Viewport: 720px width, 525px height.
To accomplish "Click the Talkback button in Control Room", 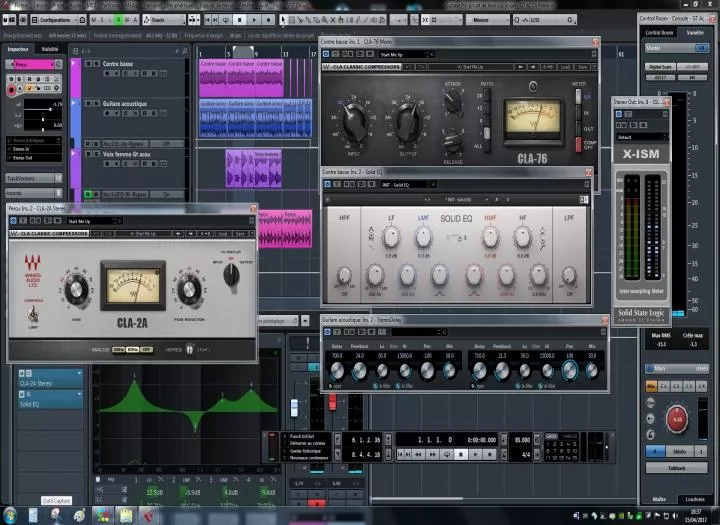I will point(676,468).
